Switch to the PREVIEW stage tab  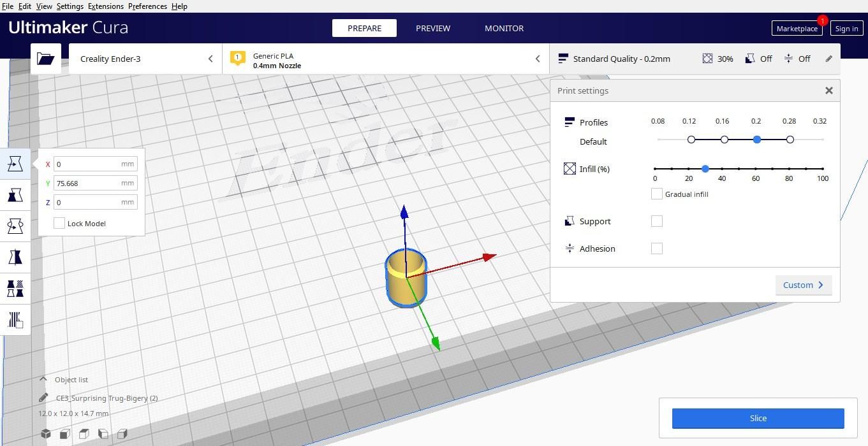point(433,28)
